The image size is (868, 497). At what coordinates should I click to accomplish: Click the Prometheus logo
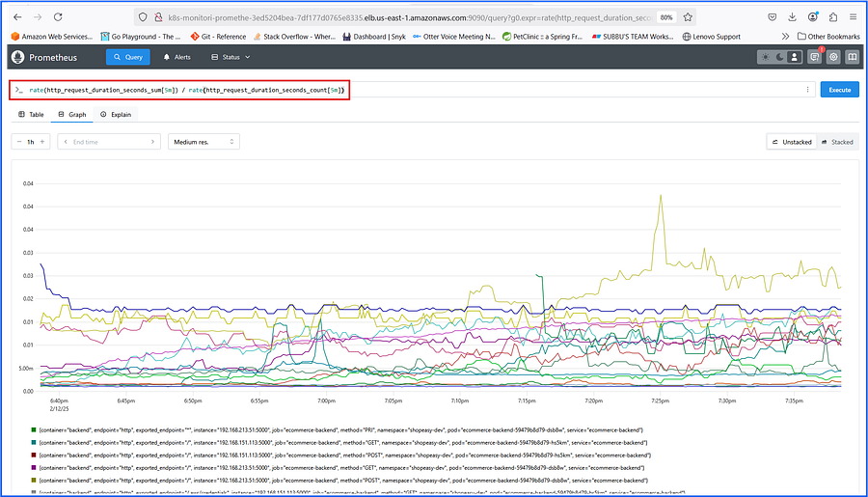[17, 57]
